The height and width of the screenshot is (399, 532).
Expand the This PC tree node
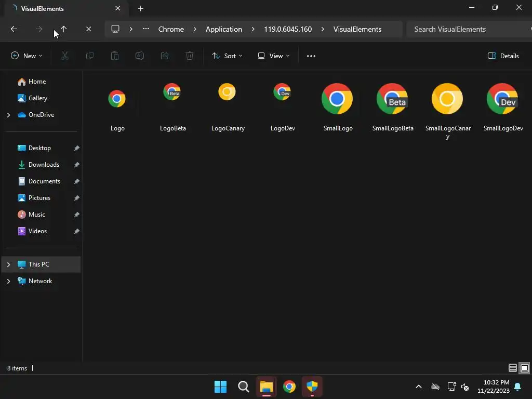pyautogui.click(x=8, y=264)
